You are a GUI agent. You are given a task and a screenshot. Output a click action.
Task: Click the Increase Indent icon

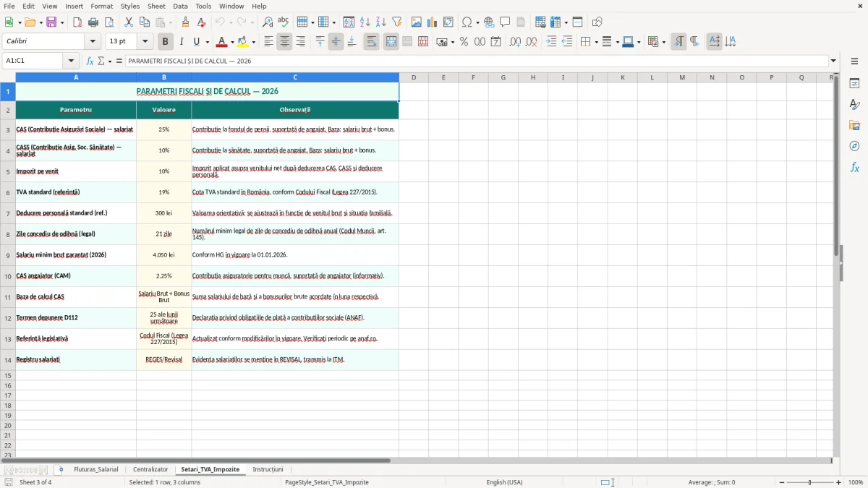tap(551, 42)
